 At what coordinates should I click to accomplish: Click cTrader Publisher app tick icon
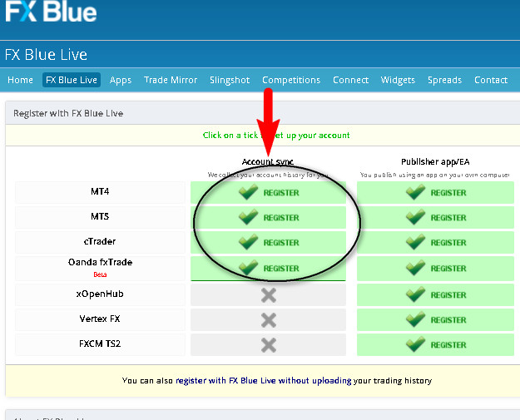(x=415, y=242)
